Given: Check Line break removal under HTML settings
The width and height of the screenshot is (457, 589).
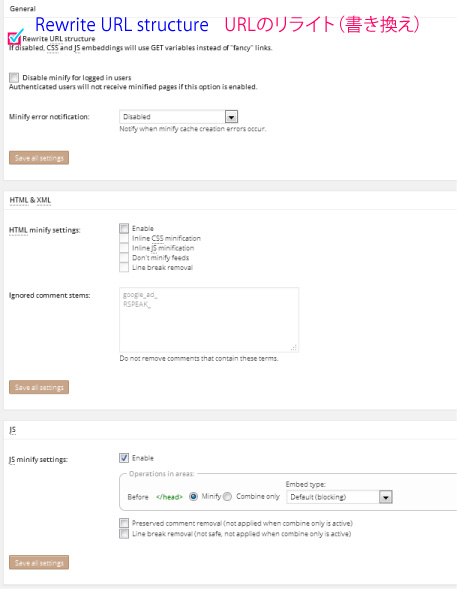Looking at the screenshot, I should 124,267.
